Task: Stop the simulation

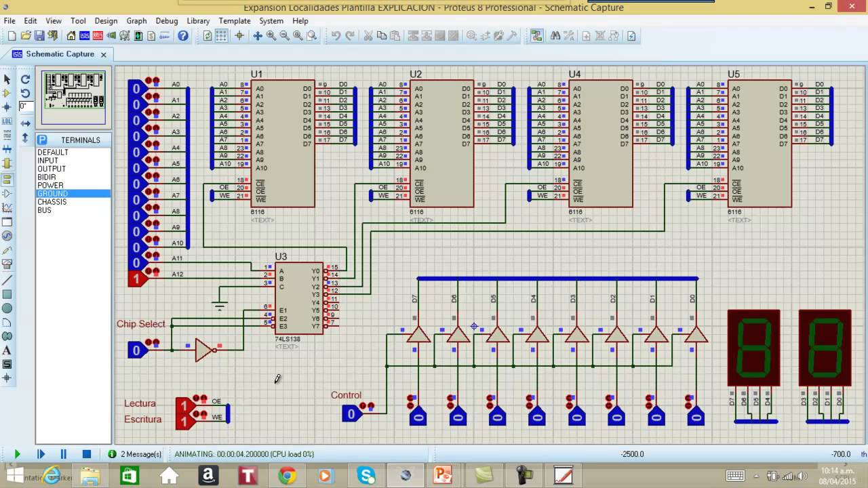Action: pyautogui.click(x=87, y=454)
